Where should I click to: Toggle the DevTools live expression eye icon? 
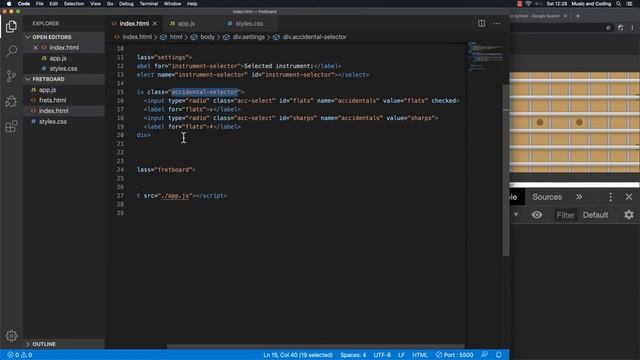click(x=537, y=215)
